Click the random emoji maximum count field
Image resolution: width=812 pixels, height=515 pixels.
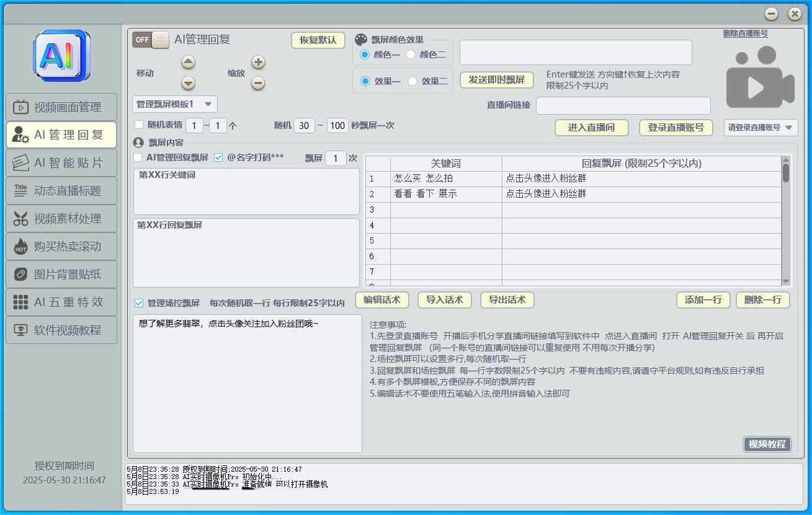tap(218, 126)
